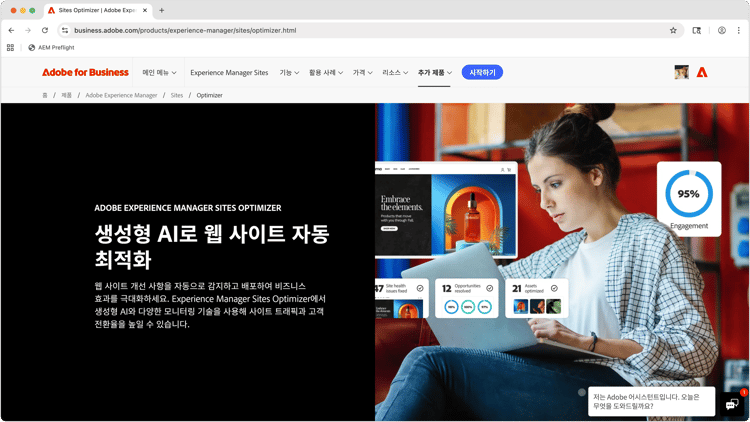Open Experience Manager Sites nav link
The width and height of the screenshot is (750, 422).
[229, 72]
